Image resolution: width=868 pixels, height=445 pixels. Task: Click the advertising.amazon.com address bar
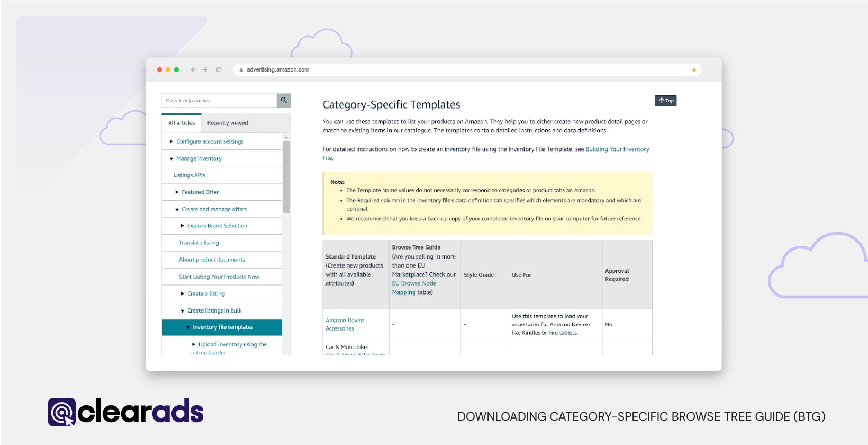click(x=467, y=70)
